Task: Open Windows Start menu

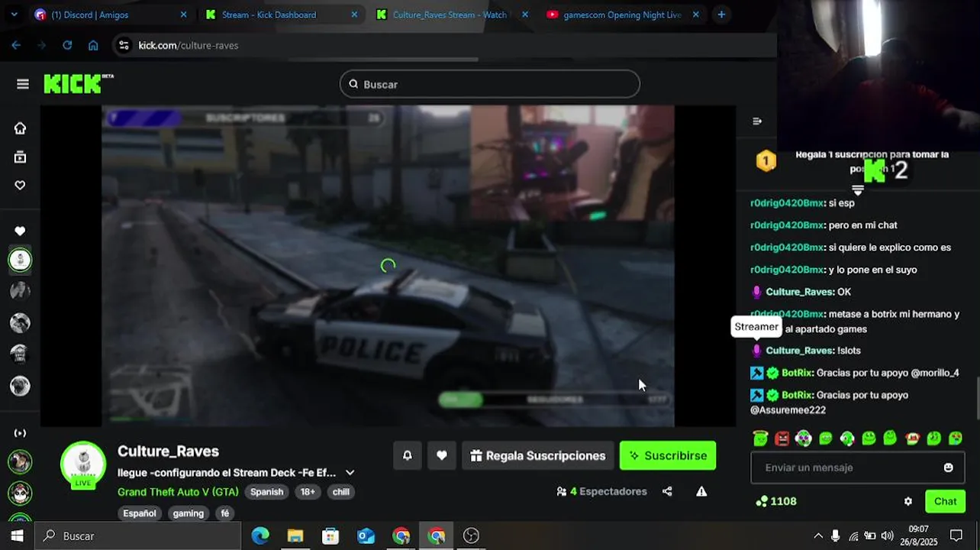Action: coord(17,535)
